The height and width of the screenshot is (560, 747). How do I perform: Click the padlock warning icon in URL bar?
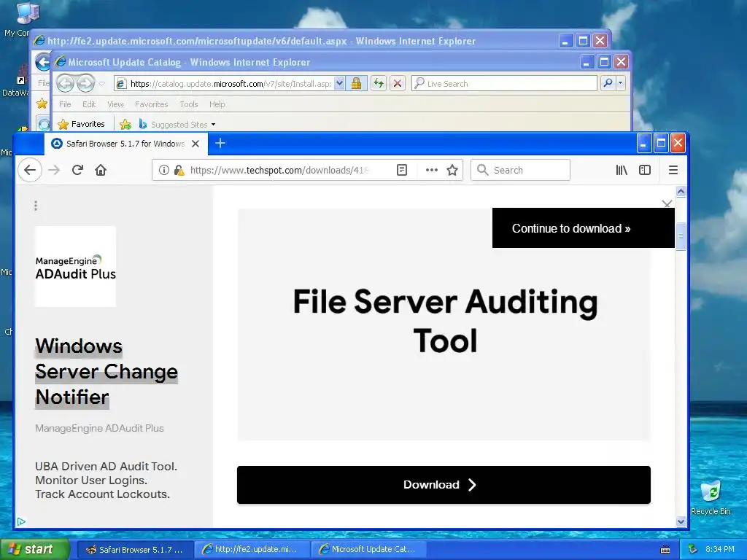[179, 170]
